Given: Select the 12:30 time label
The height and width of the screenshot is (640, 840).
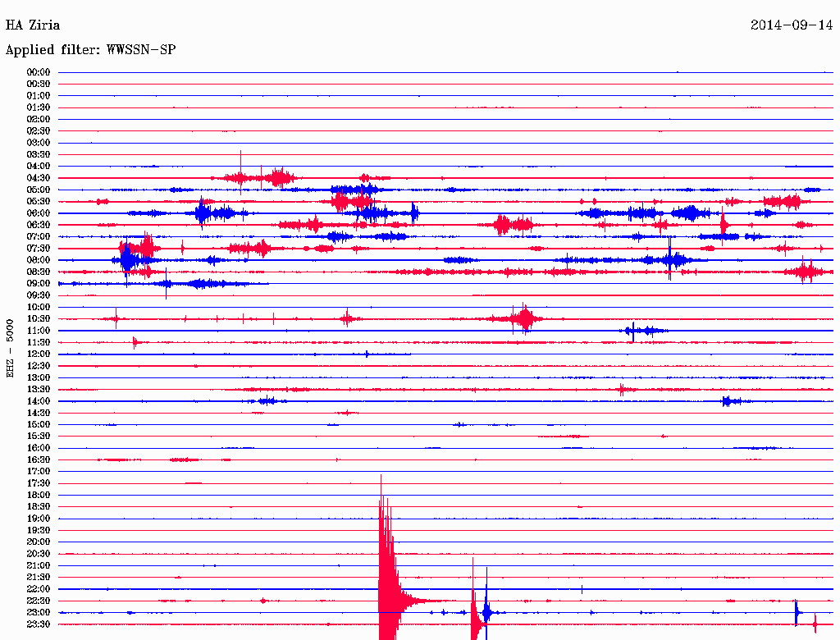Looking at the screenshot, I should [x=39, y=366].
